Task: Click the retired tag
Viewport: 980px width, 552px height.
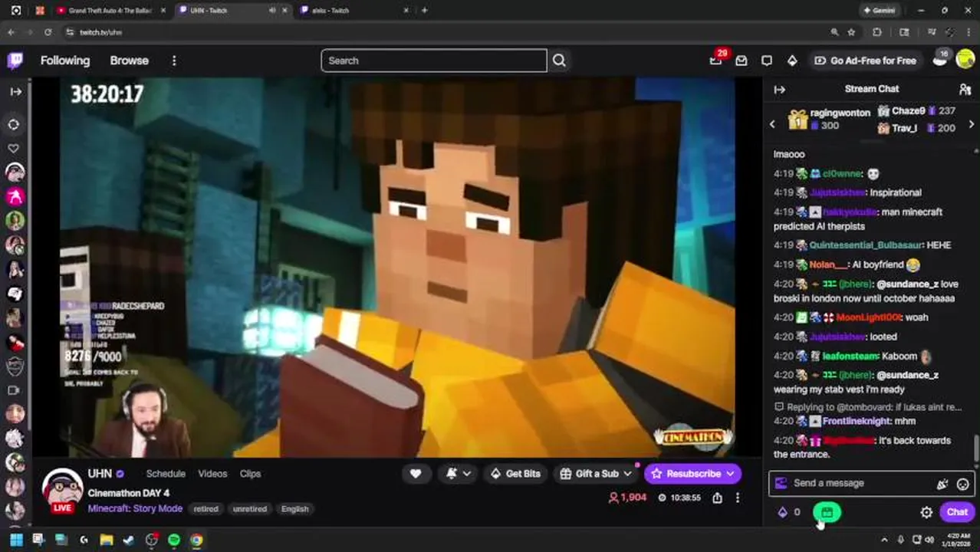Action: click(206, 509)
